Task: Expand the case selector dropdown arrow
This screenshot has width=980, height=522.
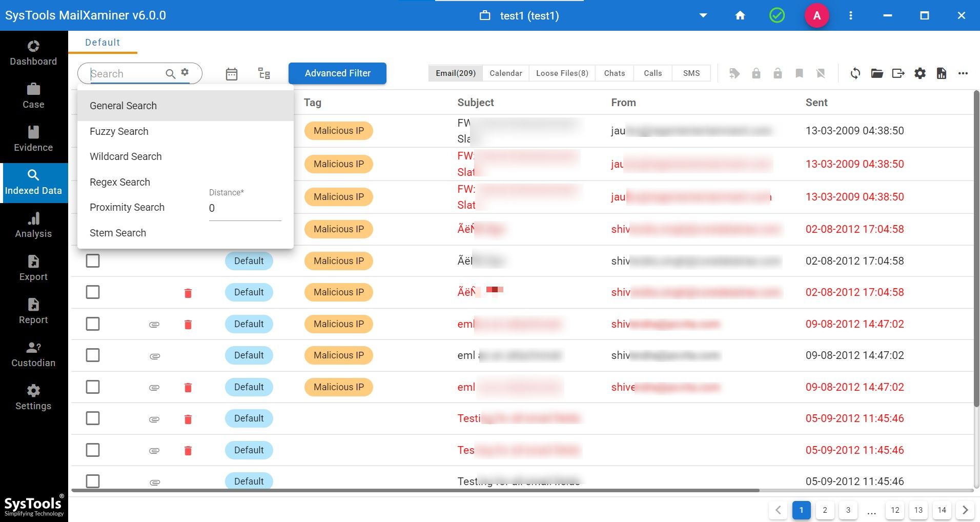Action: coord(703,15)
